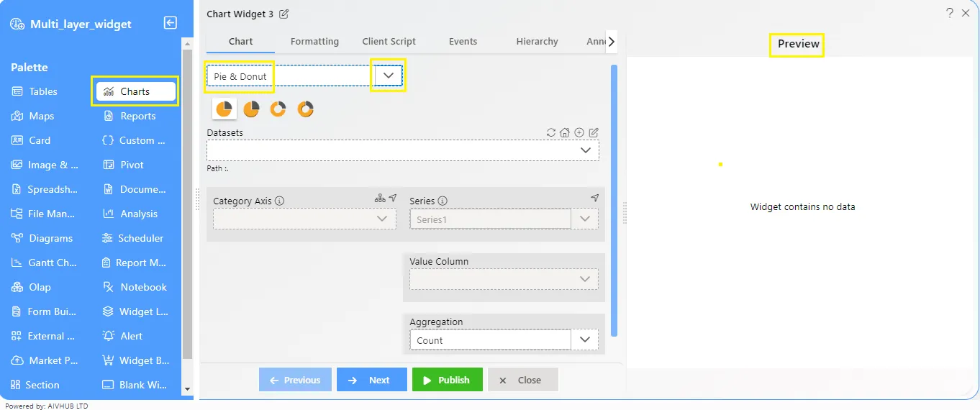Viewport: 980px width, 410px height.
Task: Expand the Category Axis dropdown
Action: pos(382,219)
